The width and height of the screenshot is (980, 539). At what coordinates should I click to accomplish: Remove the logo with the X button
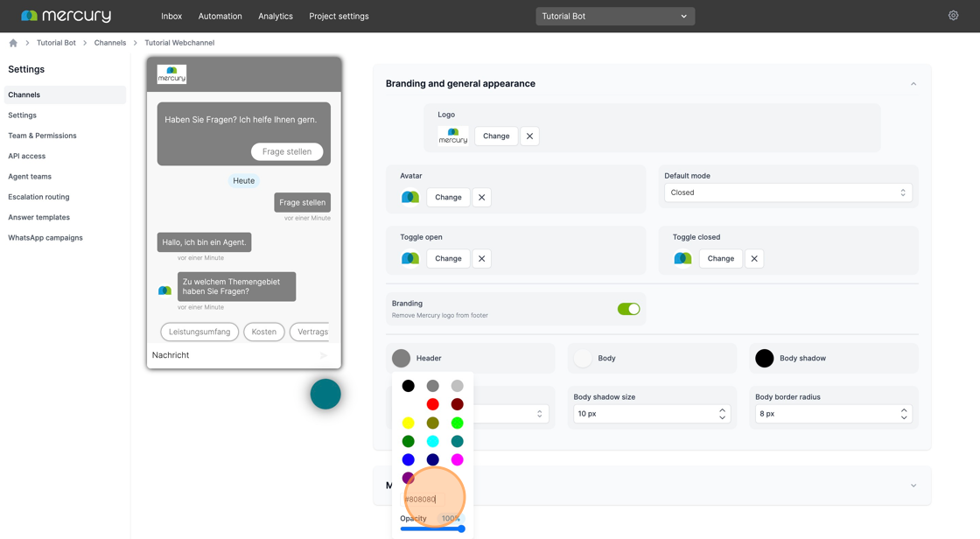(529, 136)
